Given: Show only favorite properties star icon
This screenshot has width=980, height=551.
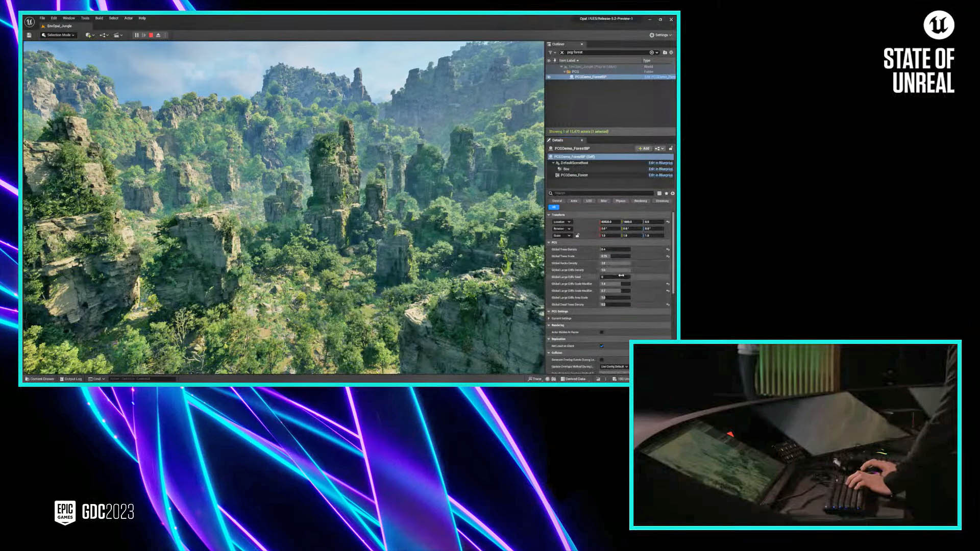Looking at the screenshot, I should (x=666, y=193).
